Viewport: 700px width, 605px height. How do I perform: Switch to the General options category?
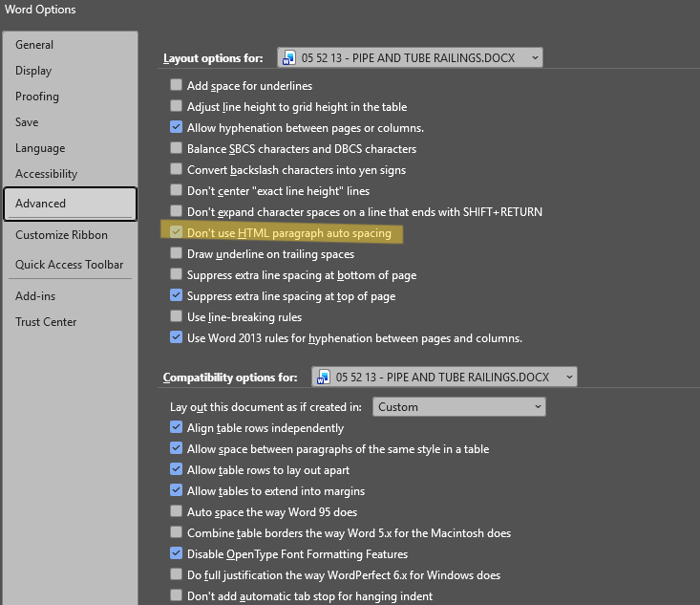pyautogui.click(x=34, y=45)
